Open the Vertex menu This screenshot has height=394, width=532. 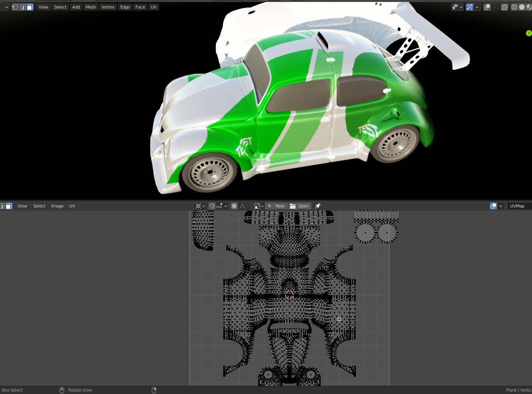(x=108, y=7)
